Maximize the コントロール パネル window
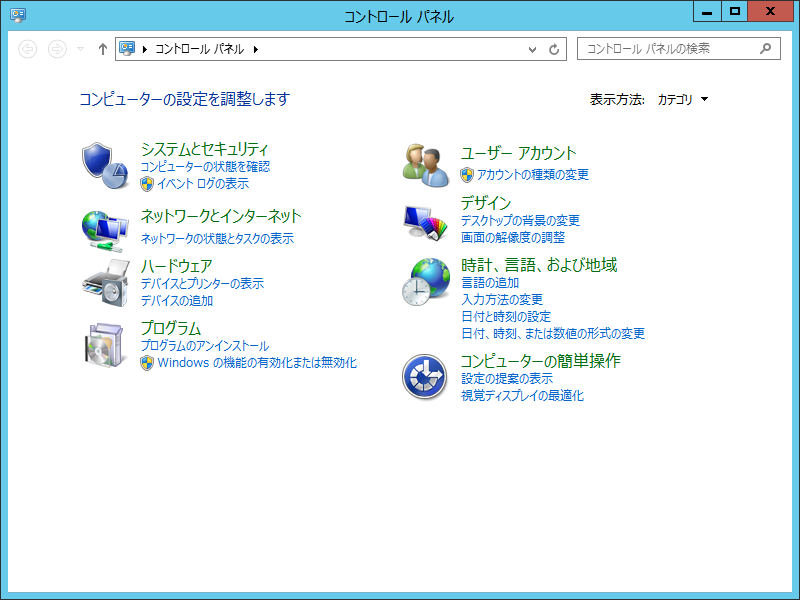The height and width of the screenshot is (600, 800). point(735,11)
